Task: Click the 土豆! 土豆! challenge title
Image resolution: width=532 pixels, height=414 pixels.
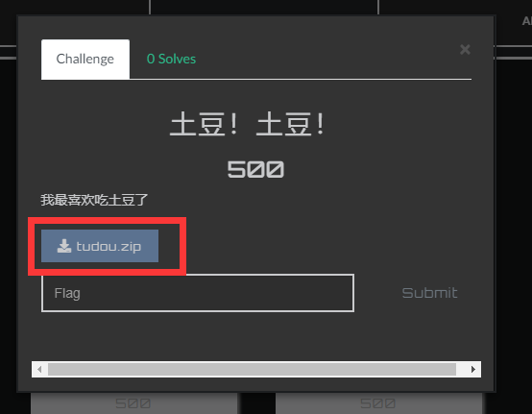Action: pos(248,124)
